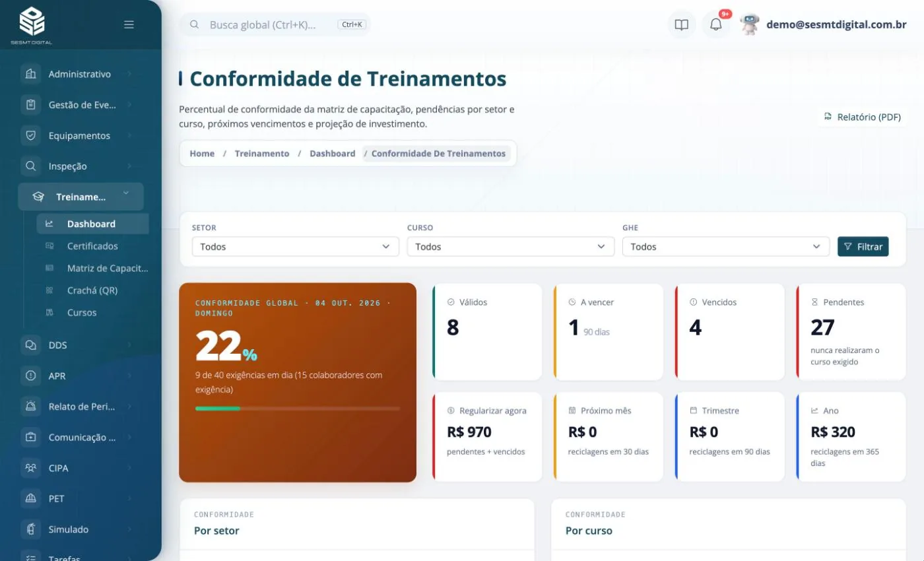Click the SESMT Digital logo

point(32,25)
